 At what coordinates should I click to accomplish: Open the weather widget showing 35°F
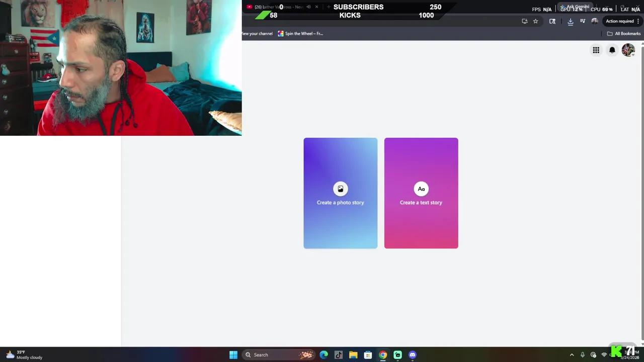24,355
